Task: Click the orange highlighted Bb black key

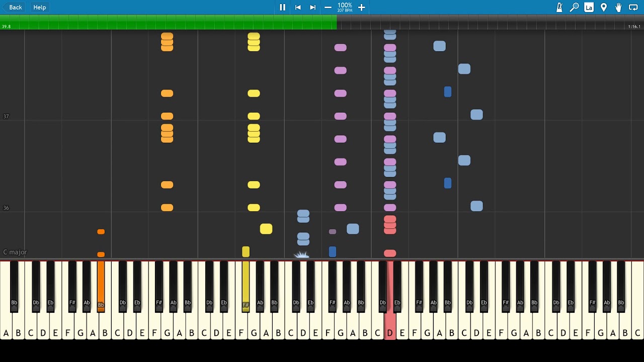Action: click(101, 287)
